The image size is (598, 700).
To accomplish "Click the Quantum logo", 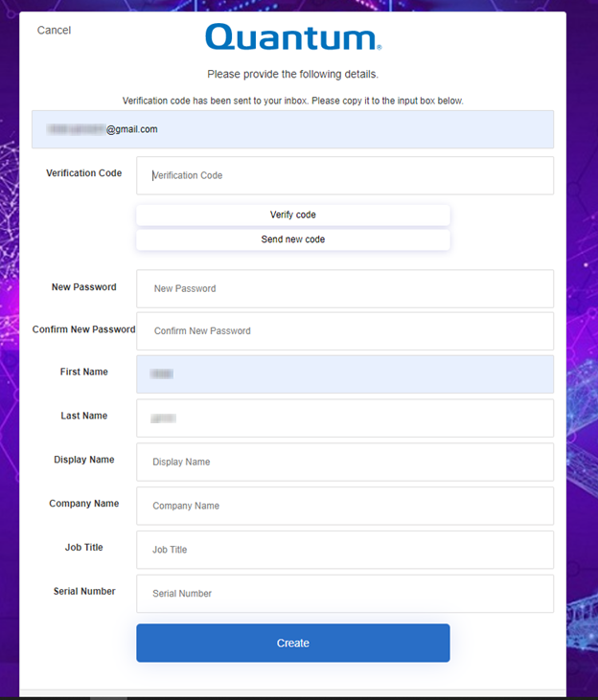I will coord(292,37).
